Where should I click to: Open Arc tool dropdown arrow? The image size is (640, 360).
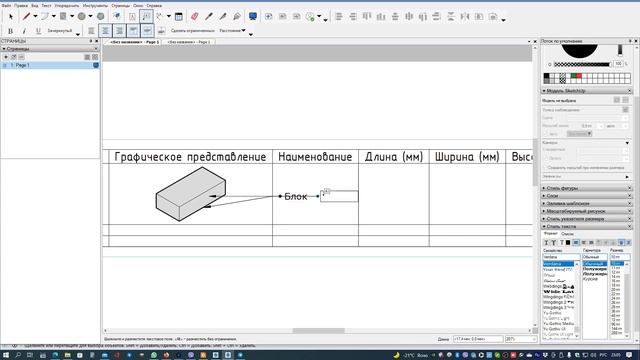coord(53,16)
